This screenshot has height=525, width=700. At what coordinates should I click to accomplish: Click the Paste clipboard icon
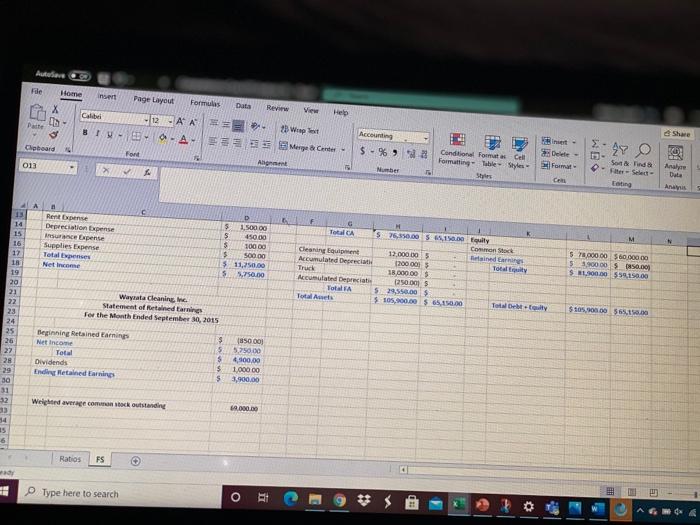pos(37,112)
